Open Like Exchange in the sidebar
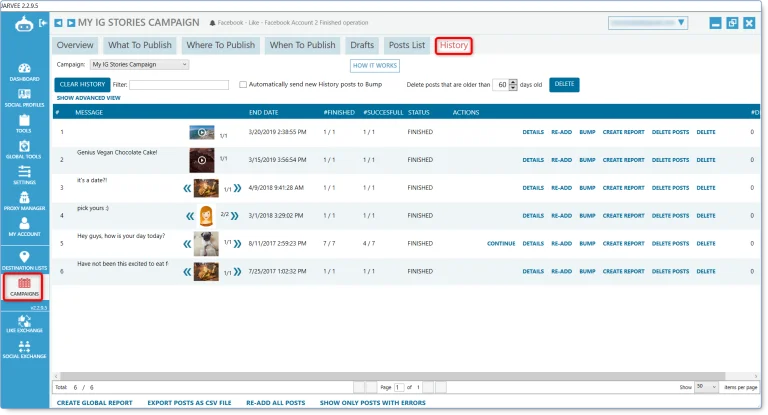 (24, 322)
